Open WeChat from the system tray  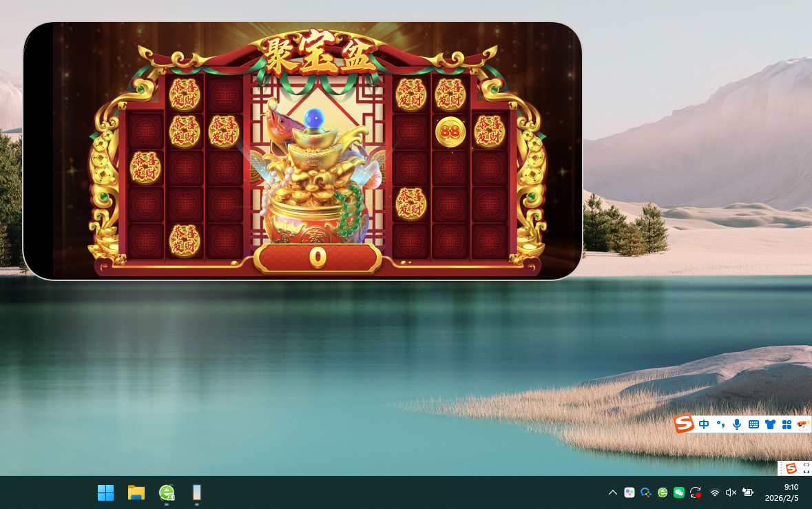click(x=679, y=492)
